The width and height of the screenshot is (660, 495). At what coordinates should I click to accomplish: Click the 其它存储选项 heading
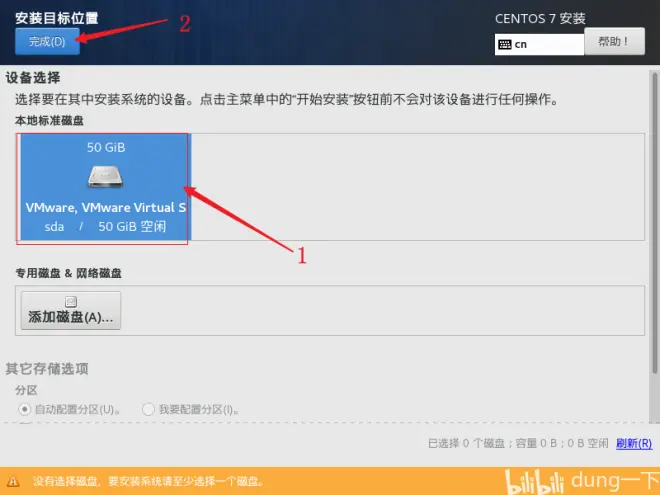[47, 369]
